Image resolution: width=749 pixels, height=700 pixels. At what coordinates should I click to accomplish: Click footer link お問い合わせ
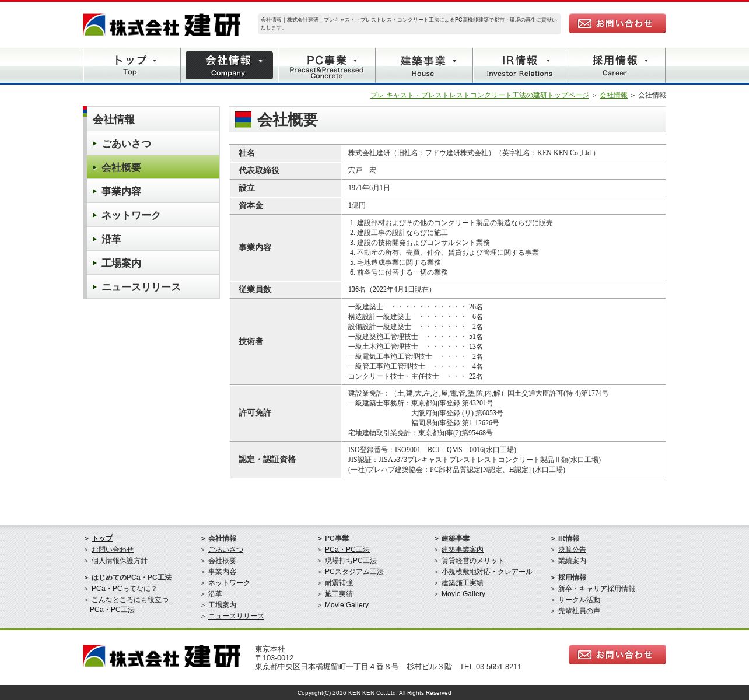pyautogui.click(x=113, y=549)
